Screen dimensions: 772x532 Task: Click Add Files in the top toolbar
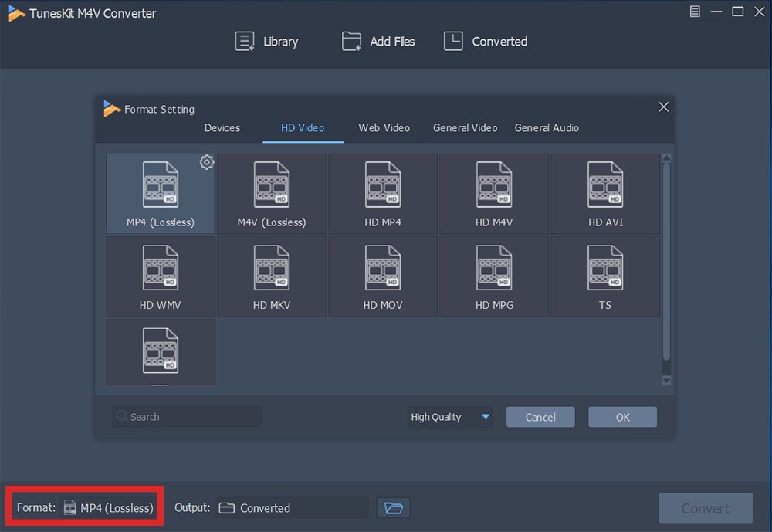[x=378, y=42]
